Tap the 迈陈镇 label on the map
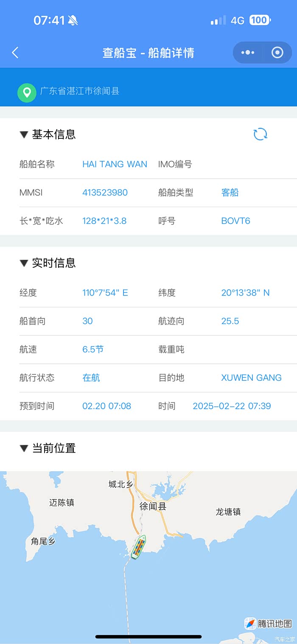Screen dimensions: 297x644 [x=62, y=503]
